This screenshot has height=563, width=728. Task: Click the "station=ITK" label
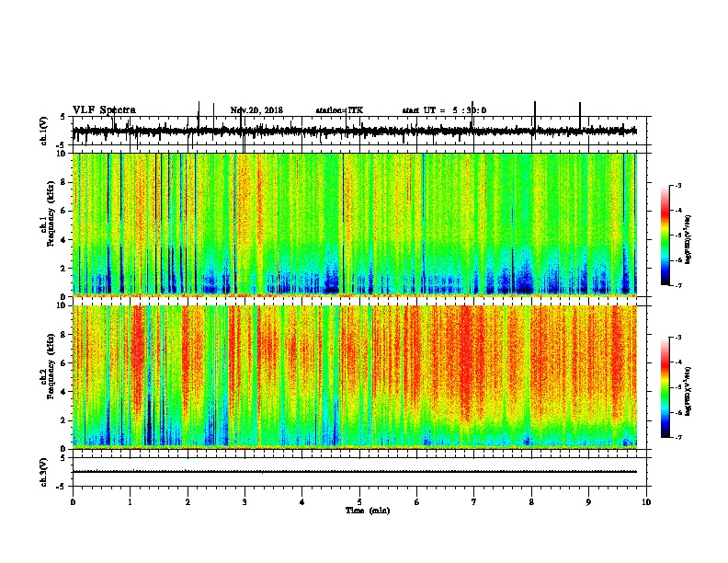(x=339, y=110)
